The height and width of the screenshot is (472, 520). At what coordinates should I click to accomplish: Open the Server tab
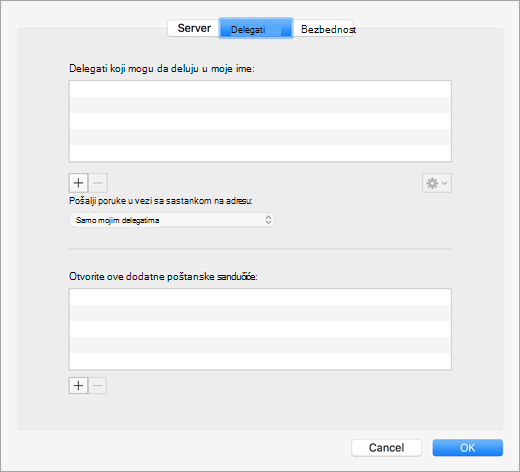pyautogui.click(x=193, y=28)
